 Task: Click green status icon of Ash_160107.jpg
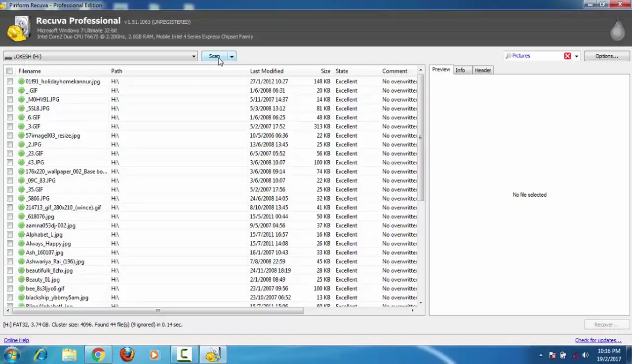(x=21, y=253)
